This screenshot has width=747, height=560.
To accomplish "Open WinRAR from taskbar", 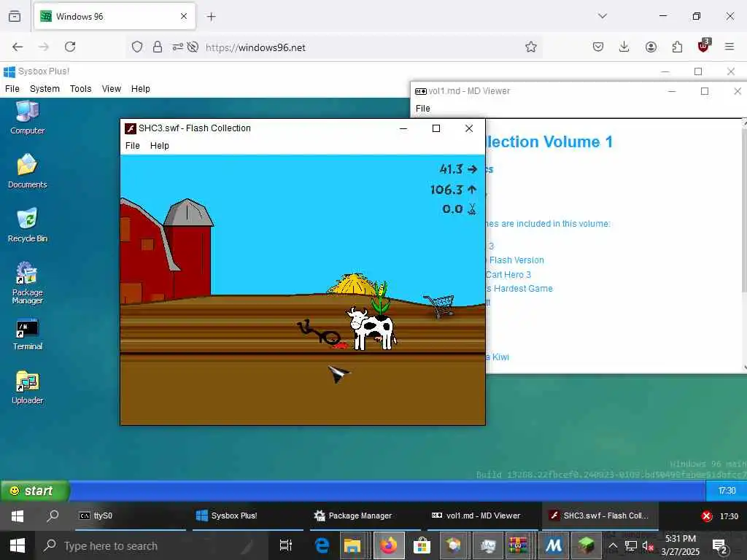I will pyautogui.click(x=518, y=545).
